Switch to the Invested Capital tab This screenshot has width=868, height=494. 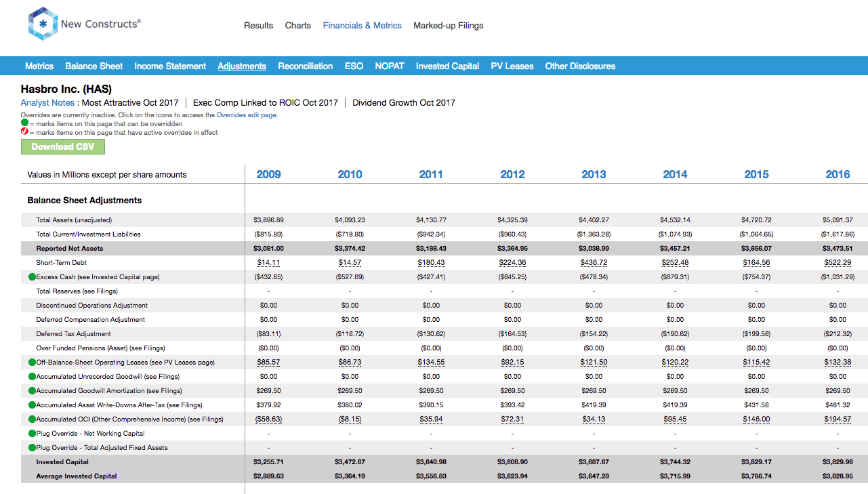(448, 66)
